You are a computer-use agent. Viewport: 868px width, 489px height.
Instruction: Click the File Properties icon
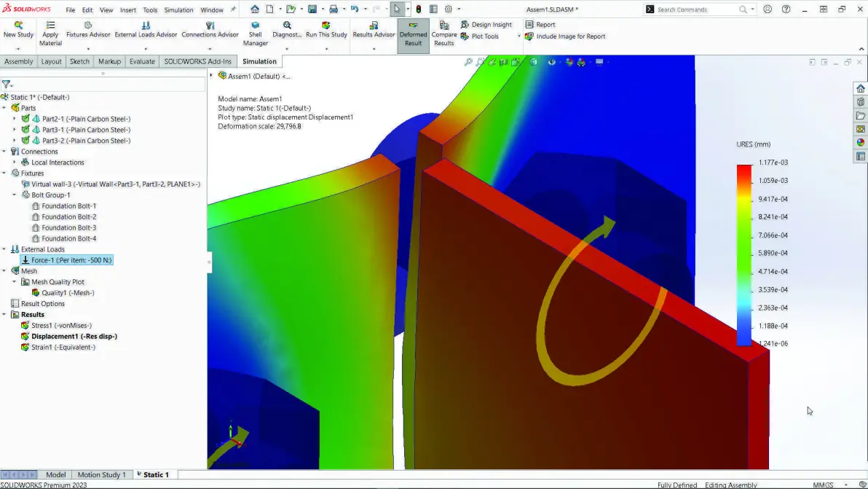click(x=433, y=9)
